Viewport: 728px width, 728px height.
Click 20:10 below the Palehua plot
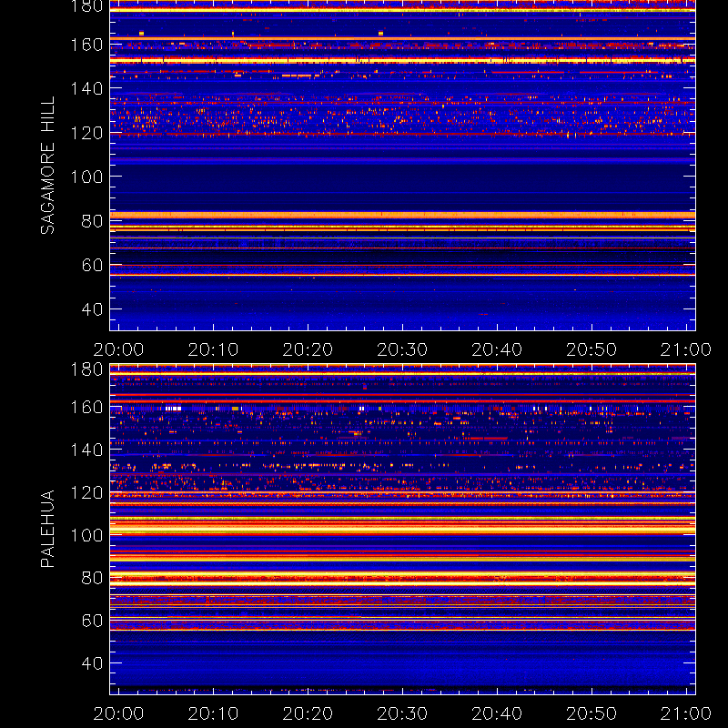click(213, 713)
